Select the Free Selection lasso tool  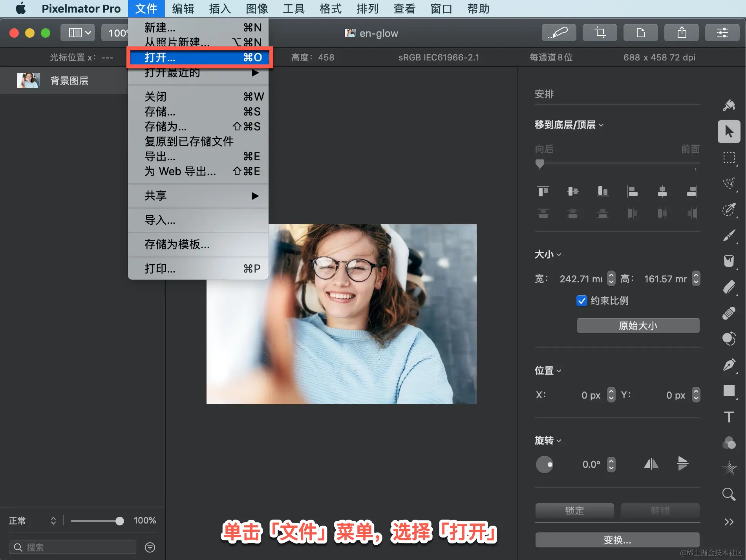[729, 183]
